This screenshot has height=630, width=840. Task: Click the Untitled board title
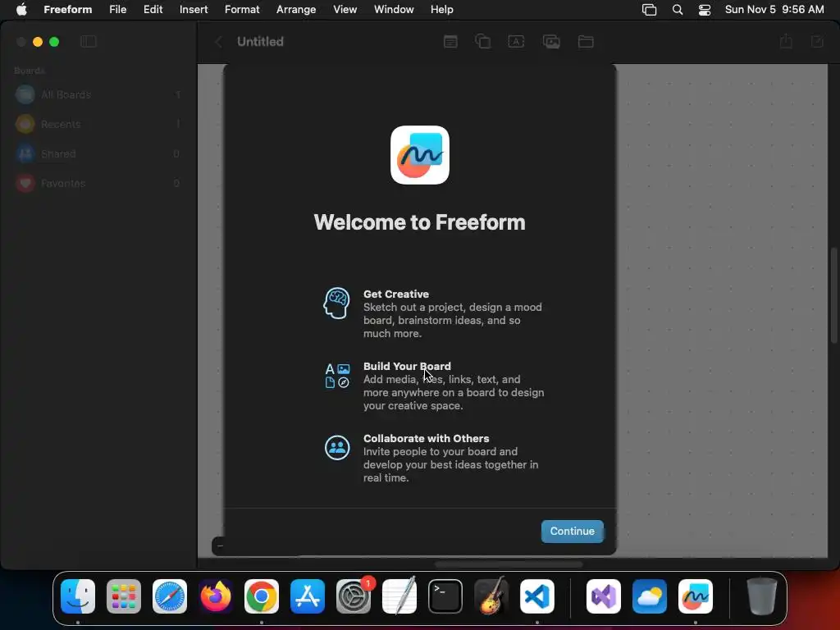(260, 42)
